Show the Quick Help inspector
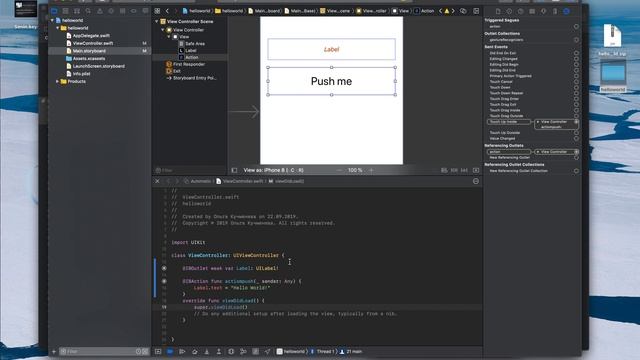640x360 pixels. [521, 11]
